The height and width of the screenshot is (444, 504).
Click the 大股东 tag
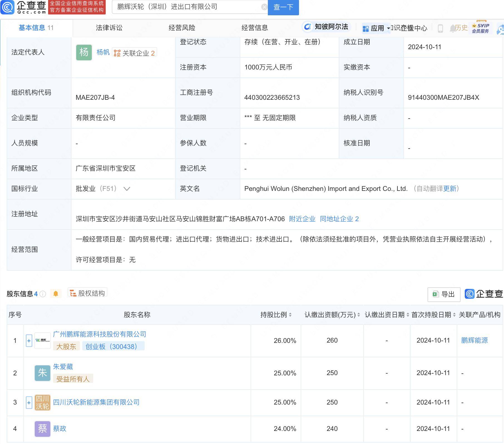coord(66,346)
